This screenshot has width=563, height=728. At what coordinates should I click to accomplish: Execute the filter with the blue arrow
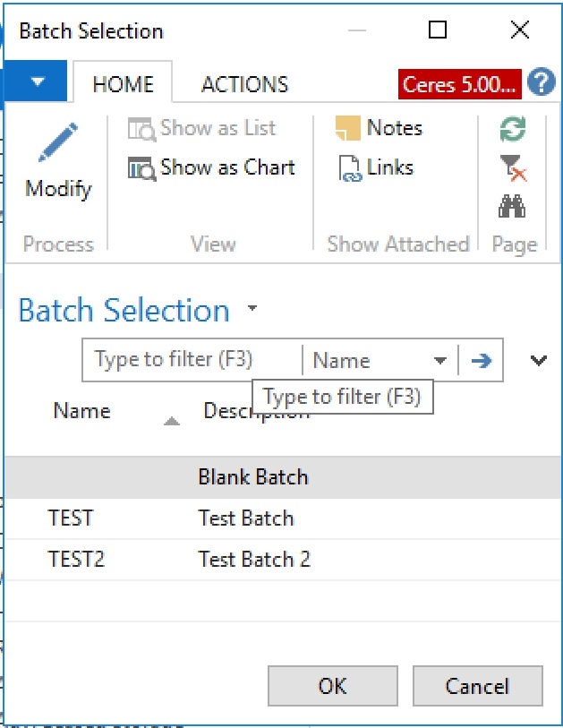pyautogui.click(x=482, y=360)
